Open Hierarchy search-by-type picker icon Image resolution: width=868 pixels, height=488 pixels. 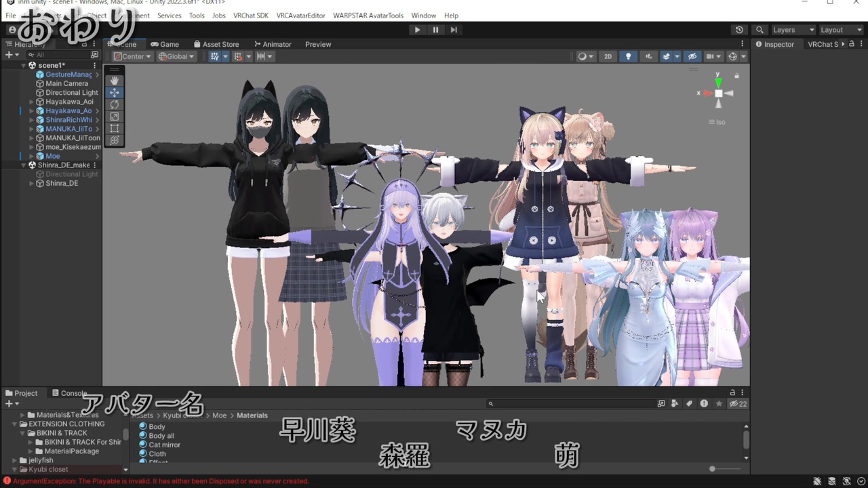94,55
